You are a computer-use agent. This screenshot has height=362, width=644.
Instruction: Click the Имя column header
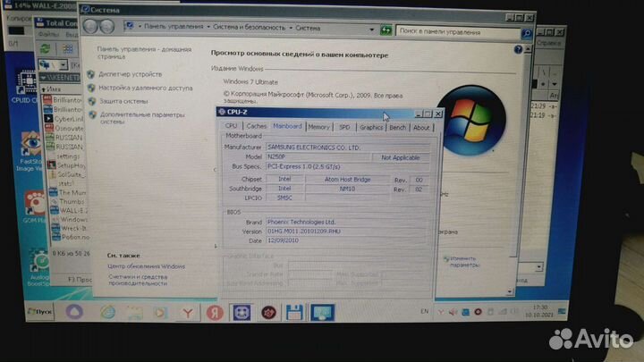pos(54,88)
